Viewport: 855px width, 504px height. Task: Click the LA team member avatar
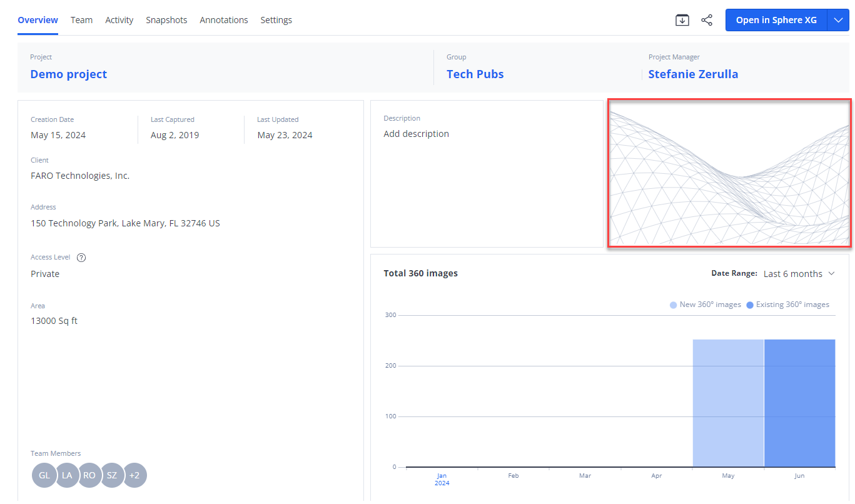pyautogui.click(x=67, y=475)
